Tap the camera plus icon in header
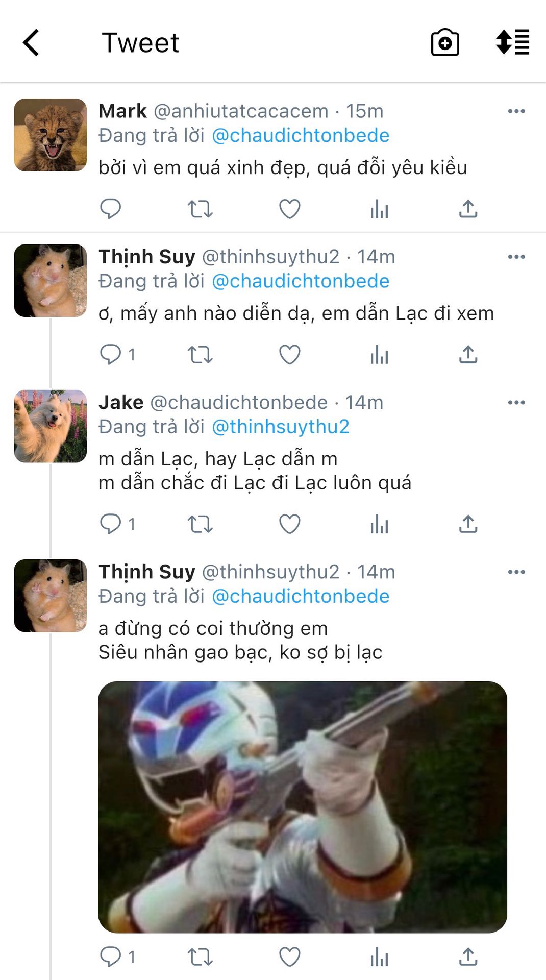Screen dimensions: 546x980 click(445, 42)
